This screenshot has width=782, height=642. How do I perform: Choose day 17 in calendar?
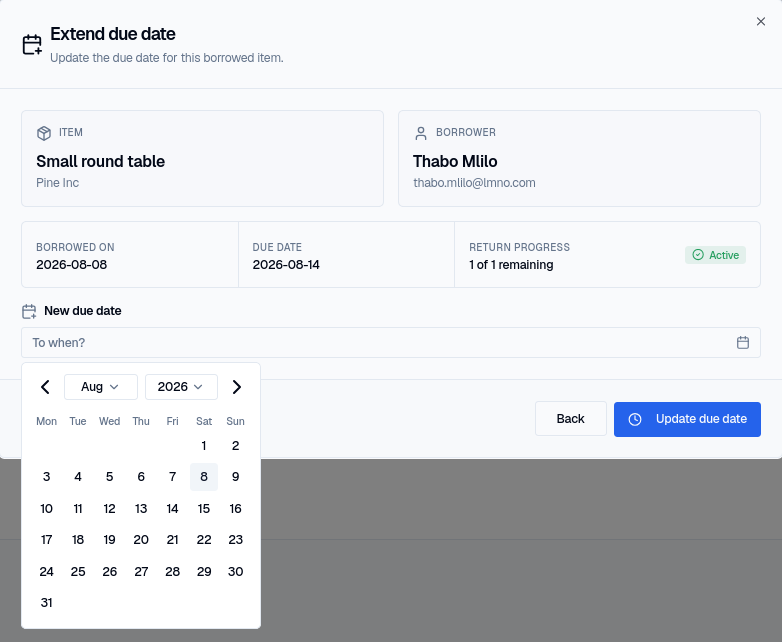(x=46, y=540)
